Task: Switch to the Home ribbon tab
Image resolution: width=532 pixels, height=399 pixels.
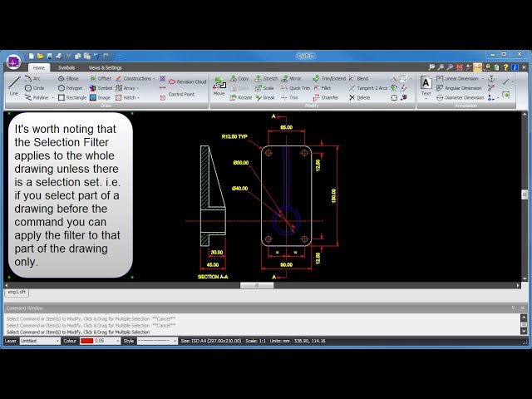Action: click(39, 67)
